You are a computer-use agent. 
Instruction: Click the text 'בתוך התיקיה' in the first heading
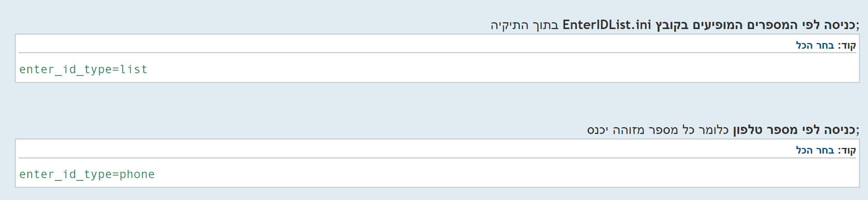(x=525, y=25)
